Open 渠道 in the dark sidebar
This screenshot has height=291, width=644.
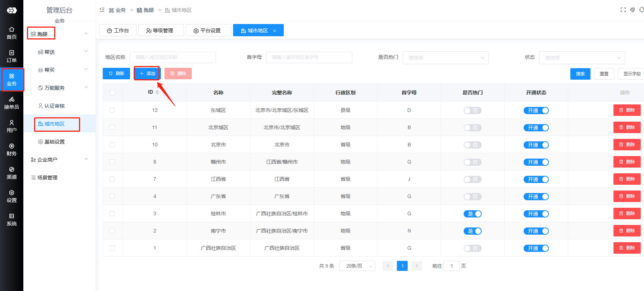coord(11,173)
